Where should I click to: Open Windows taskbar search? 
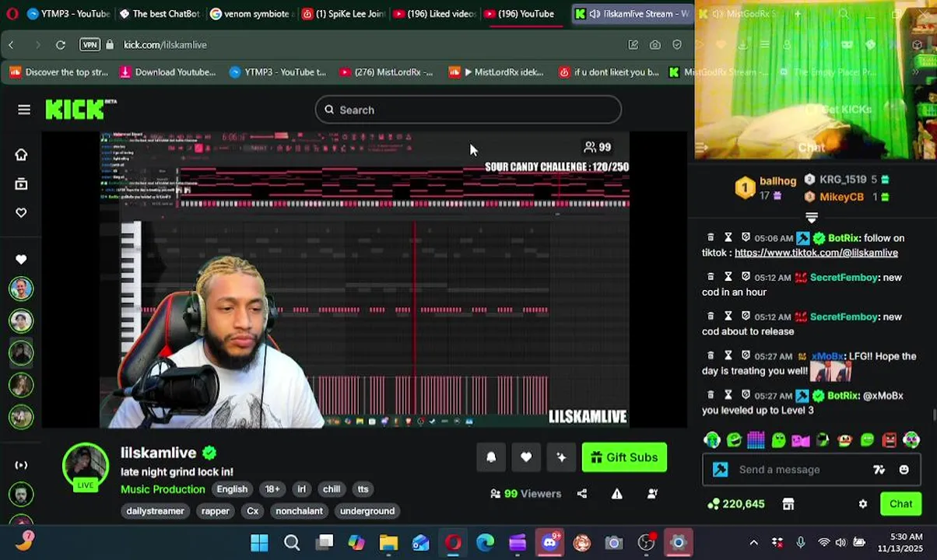[x=292, y=543]
